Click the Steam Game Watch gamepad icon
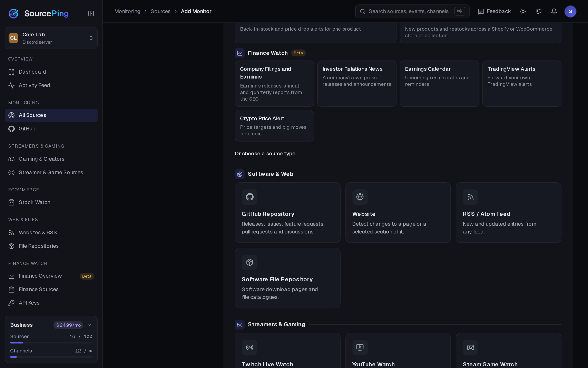 point(470,347)
